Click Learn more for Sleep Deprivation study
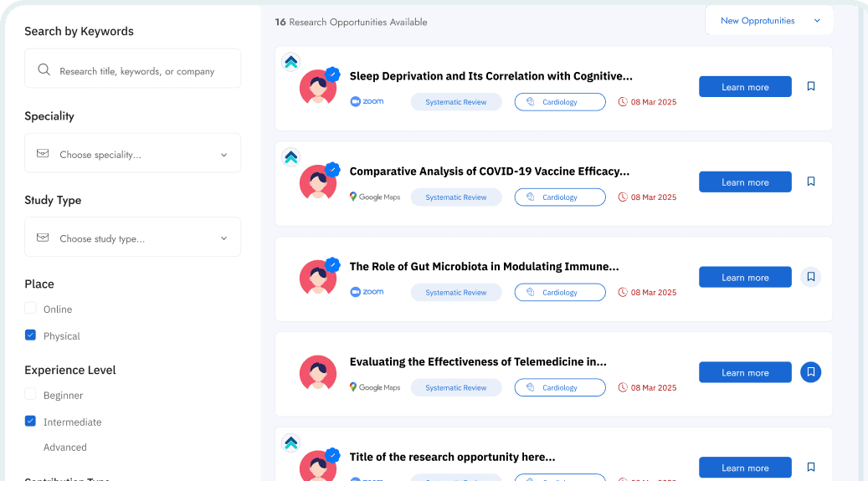 click(x=745, y=87)
